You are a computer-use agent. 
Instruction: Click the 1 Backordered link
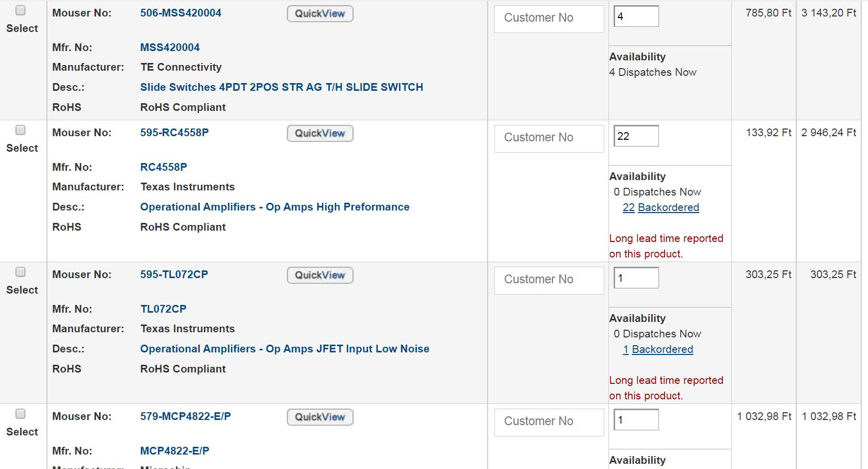(x=657, y=349)
